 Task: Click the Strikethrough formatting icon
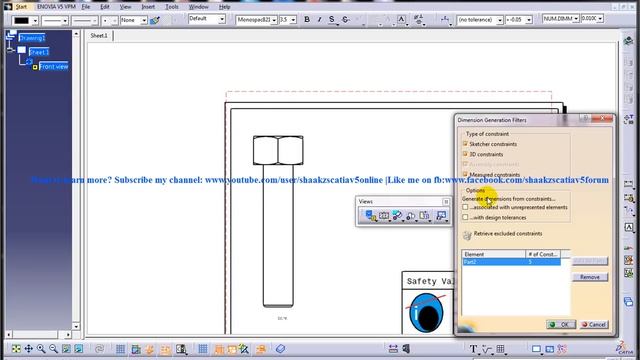(345, 19)
